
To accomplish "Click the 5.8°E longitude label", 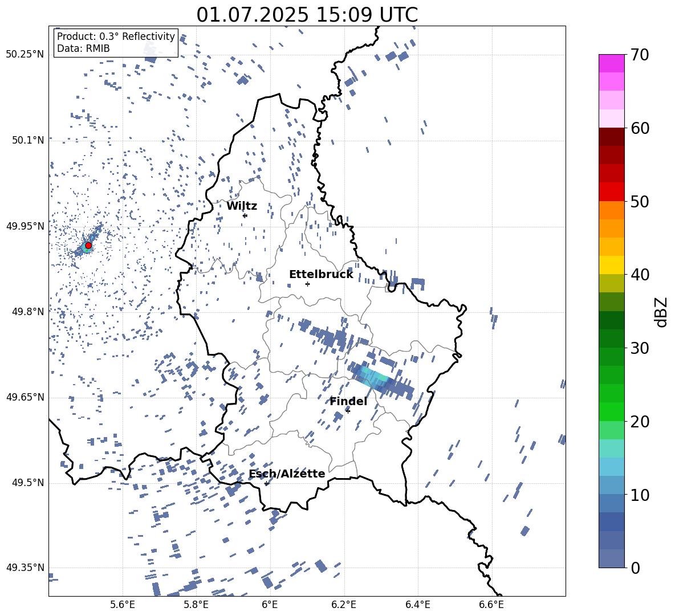I will click(x=196, y=605).
